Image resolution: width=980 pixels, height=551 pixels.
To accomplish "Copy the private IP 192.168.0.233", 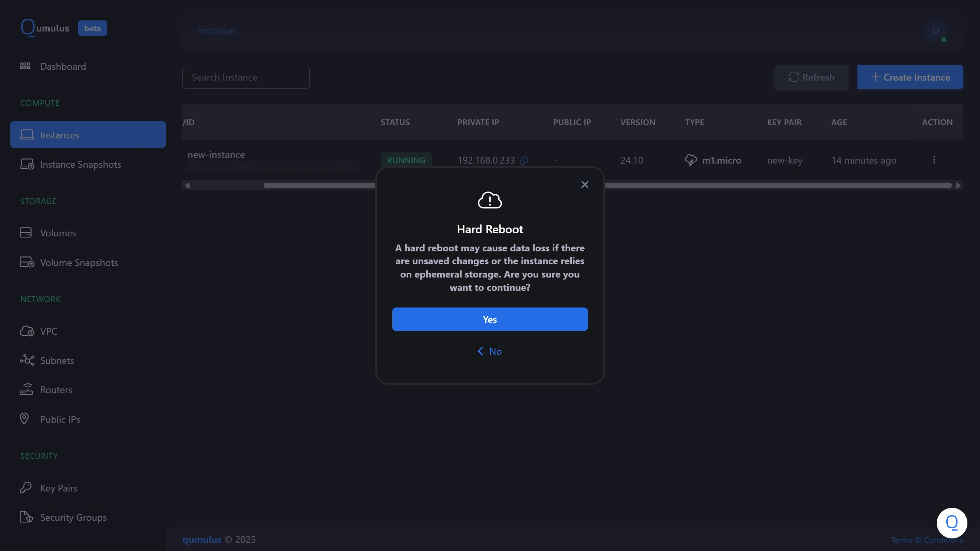I will click(x=524, y=160).
